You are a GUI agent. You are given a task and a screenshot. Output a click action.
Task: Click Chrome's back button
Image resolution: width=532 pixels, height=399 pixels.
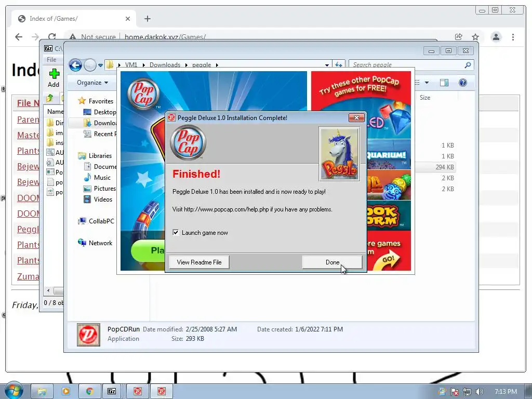coord(19,37)
